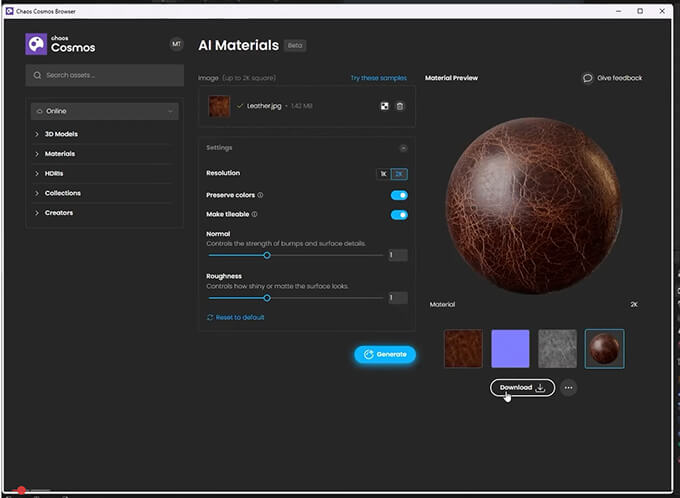
Task: Select the gray roughness map thumbnail
Action: (557, 349)
